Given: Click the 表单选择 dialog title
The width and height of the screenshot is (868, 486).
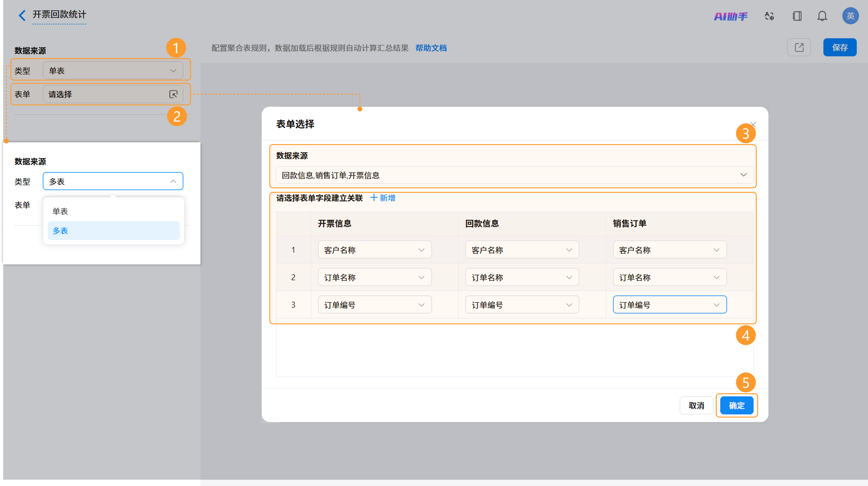Looking at the screenshot, I should click(x=295, y=124).
